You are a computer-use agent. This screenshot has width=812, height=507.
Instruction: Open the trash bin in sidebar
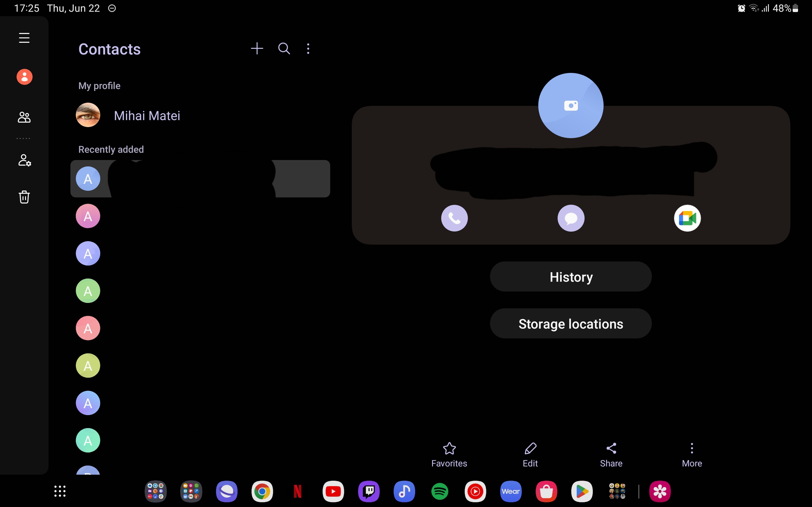(24, 197)
